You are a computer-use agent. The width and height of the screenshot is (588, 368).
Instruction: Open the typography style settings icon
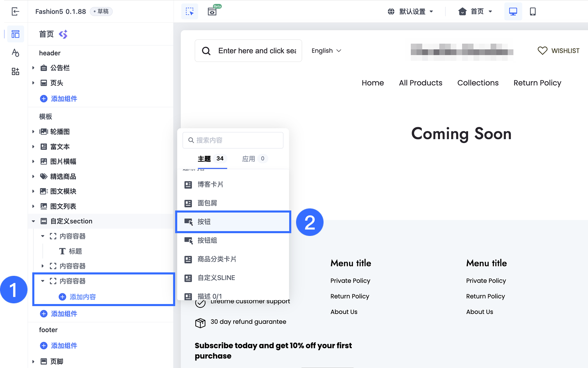[15, 53]
